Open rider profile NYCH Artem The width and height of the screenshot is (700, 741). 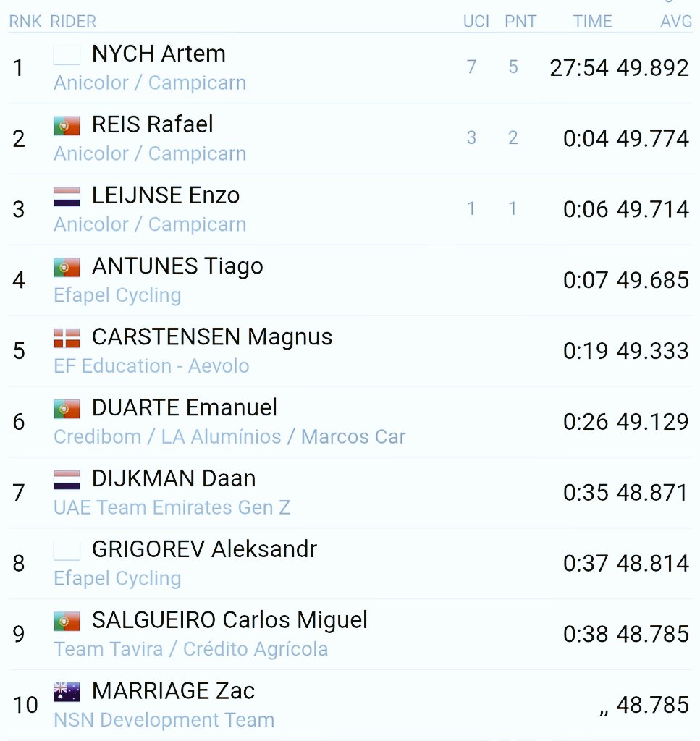click(x=159, y=54)
